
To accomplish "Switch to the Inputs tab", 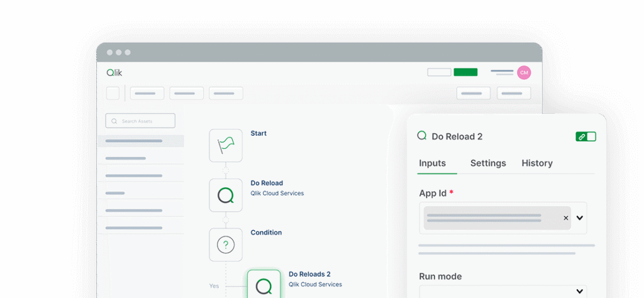I will tap(432, 163).
